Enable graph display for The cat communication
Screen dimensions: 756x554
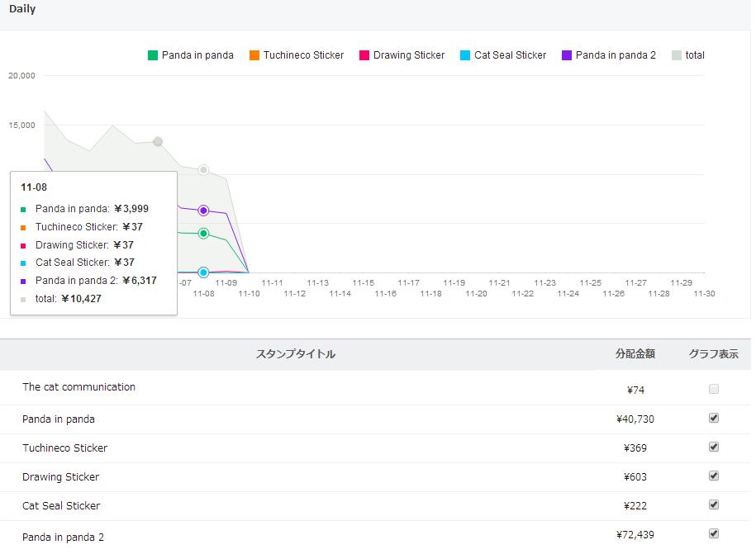714,389
